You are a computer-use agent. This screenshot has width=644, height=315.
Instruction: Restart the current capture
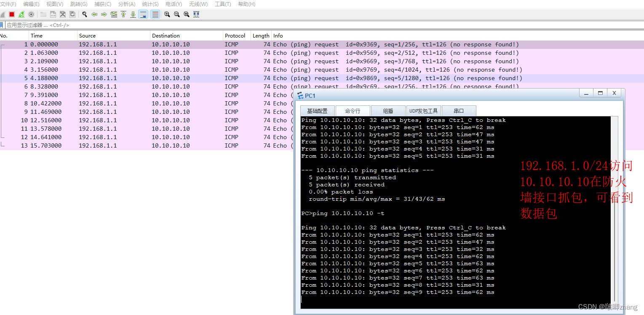tap(21, 14)
